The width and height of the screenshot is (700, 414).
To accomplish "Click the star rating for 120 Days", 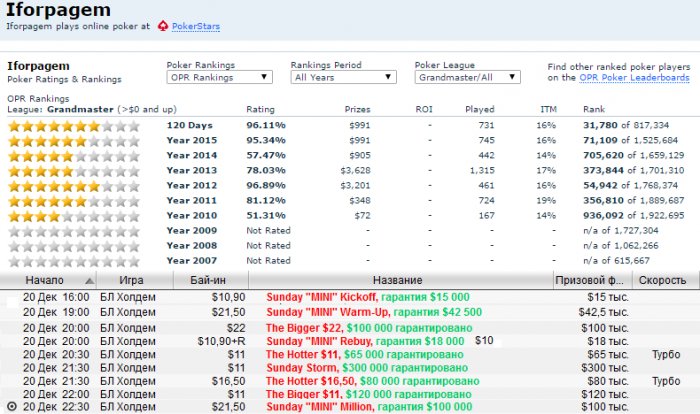I will click(74, 126).
